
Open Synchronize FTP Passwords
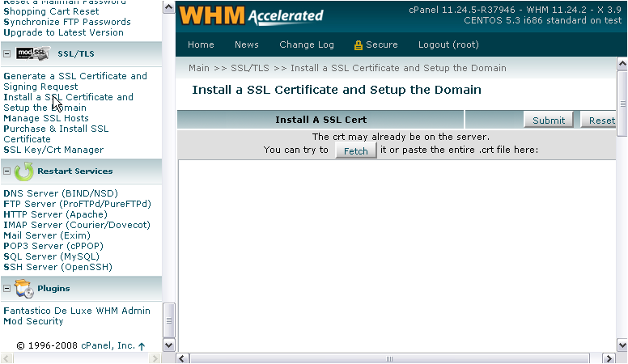(x=67, y=22)
